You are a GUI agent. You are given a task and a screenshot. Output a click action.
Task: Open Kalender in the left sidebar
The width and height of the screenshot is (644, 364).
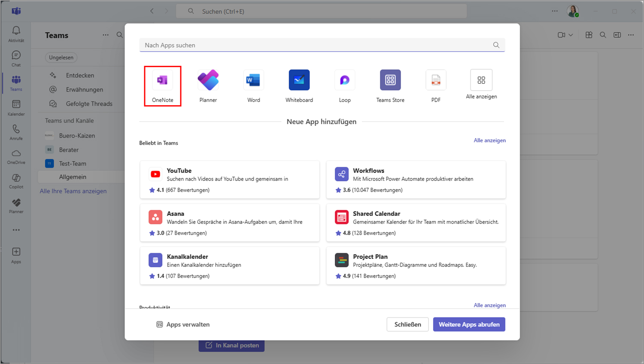(x=16, y=107)
